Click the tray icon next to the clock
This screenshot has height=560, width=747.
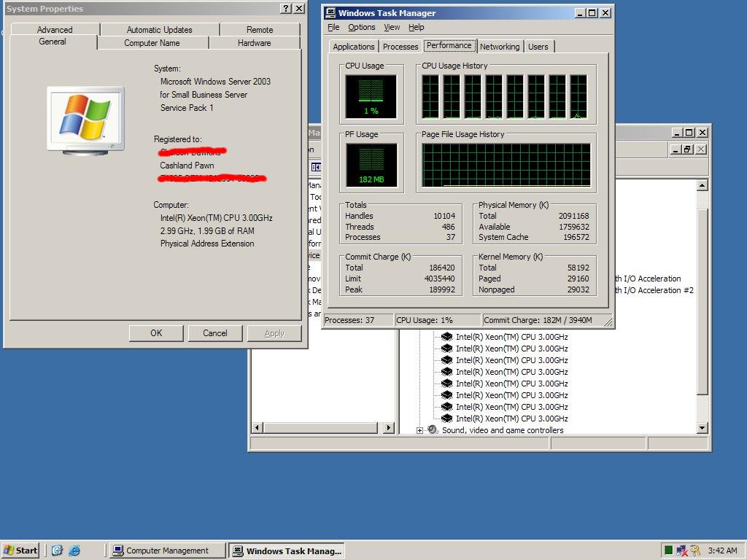695,551
